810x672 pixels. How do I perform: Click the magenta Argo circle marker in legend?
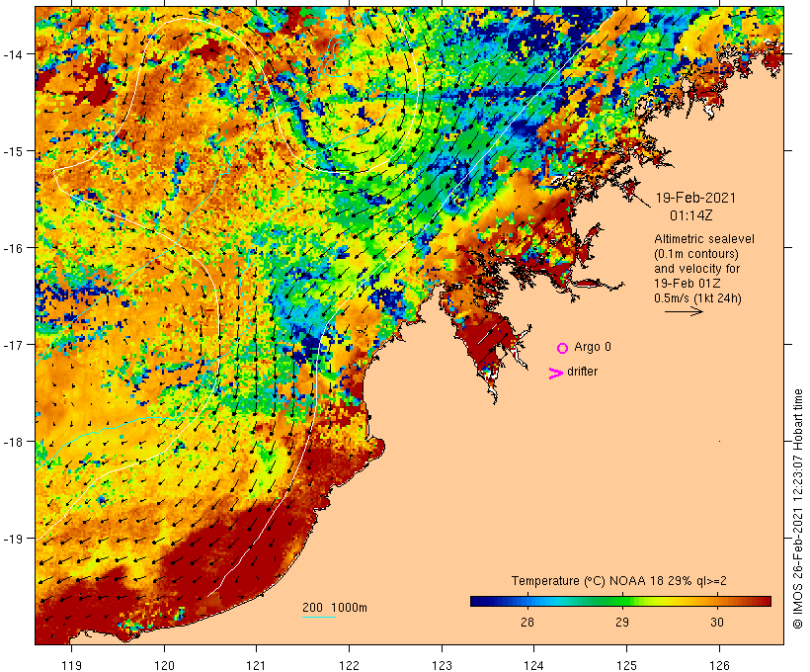pyautogui.click(x=563, y=348)
